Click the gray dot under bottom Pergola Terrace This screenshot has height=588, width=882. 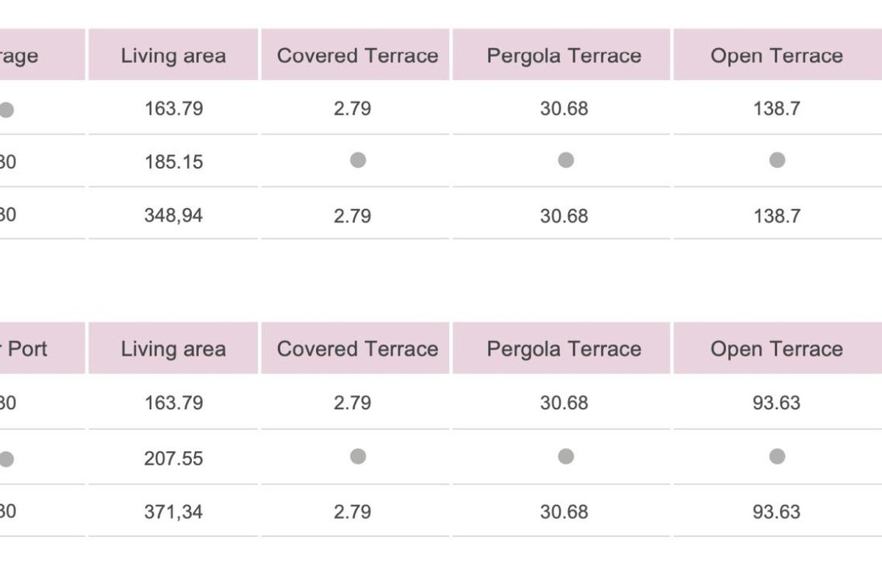565,456
